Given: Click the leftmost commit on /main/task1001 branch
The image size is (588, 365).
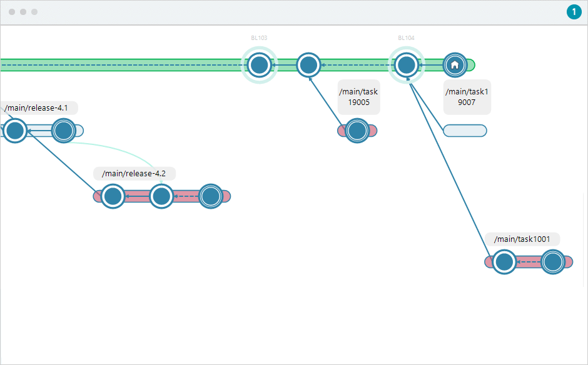Looking at the screenshot, I should tap(504, 262).
